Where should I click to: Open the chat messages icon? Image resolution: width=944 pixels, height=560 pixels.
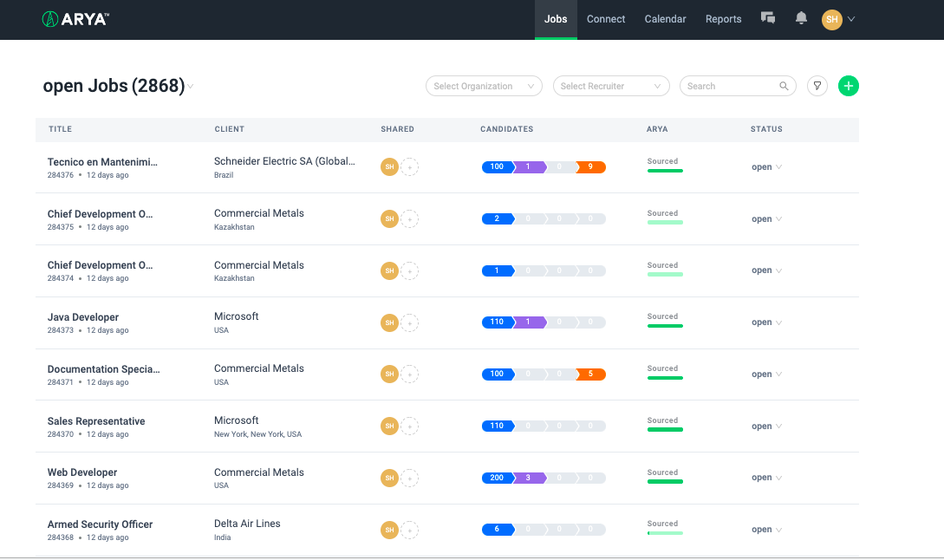[x=768, y=18]
